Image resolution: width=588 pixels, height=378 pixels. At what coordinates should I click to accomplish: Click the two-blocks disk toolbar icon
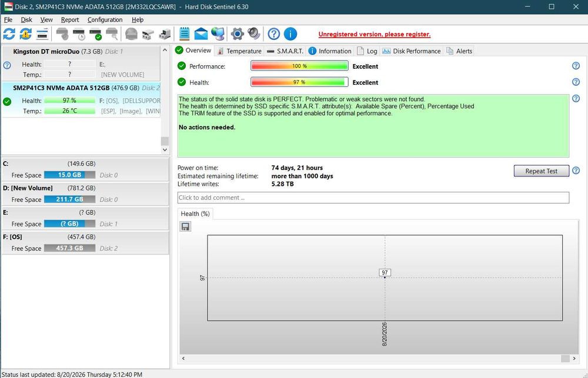coord(148,34)
